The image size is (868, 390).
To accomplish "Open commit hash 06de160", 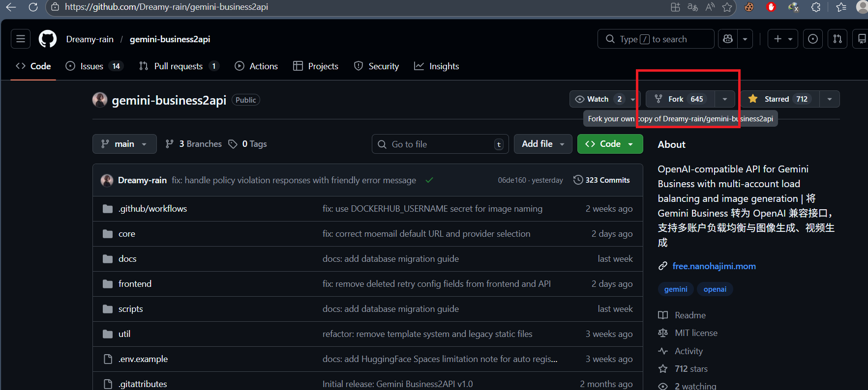I will (512, 180).
